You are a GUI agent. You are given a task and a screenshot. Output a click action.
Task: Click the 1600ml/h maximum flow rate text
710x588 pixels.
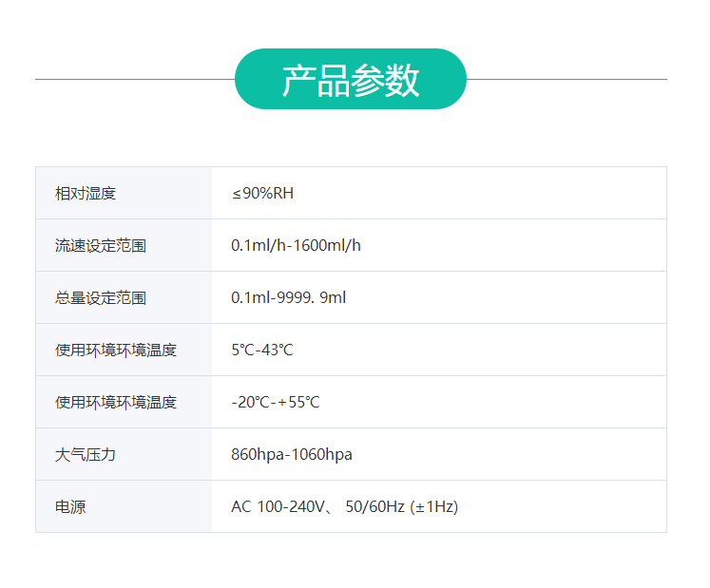pos(326,246)
